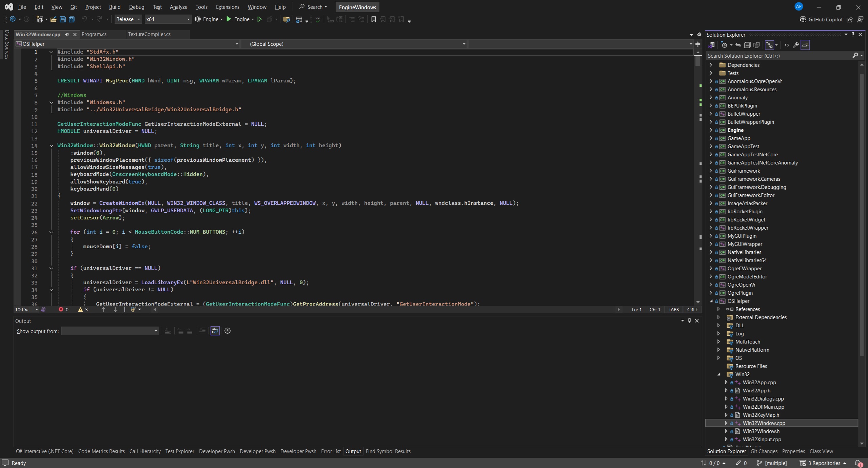Click Sync with Active Document icon

[x=738, y=45]
